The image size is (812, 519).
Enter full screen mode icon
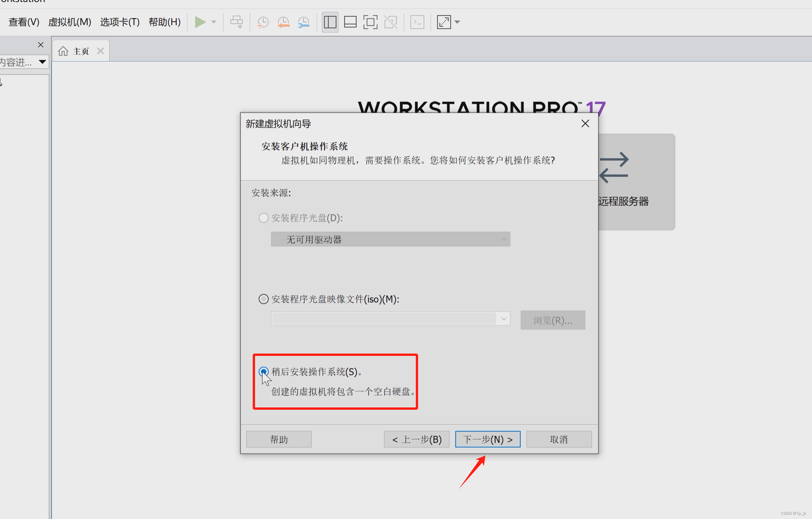coord(370,22)
